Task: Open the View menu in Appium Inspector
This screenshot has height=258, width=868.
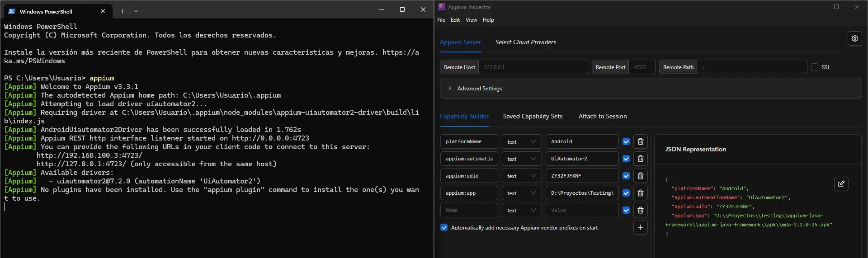Action: pyautogui.click(x=471, y=20)
